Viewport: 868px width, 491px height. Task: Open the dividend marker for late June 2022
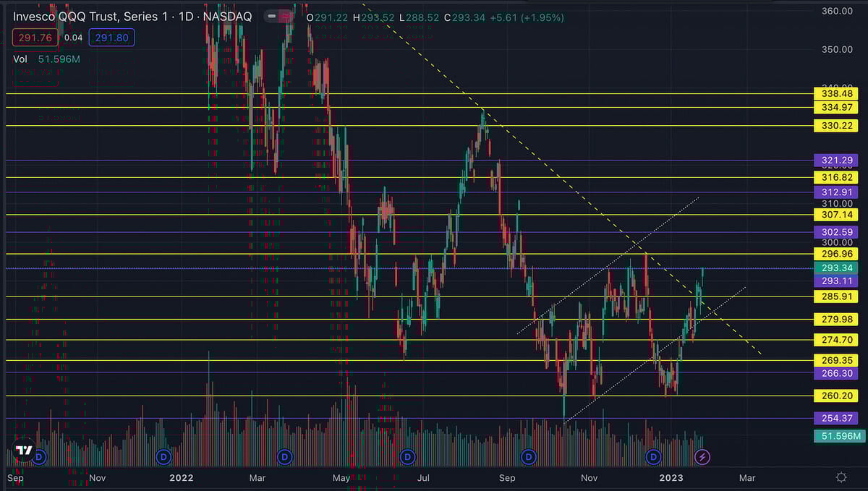(408, 457)
